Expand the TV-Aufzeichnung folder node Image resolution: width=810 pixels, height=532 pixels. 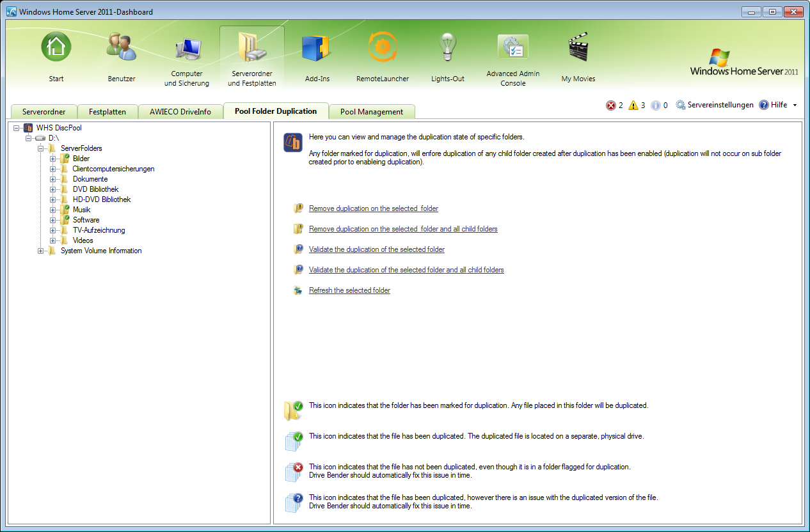tap(53, 230)
